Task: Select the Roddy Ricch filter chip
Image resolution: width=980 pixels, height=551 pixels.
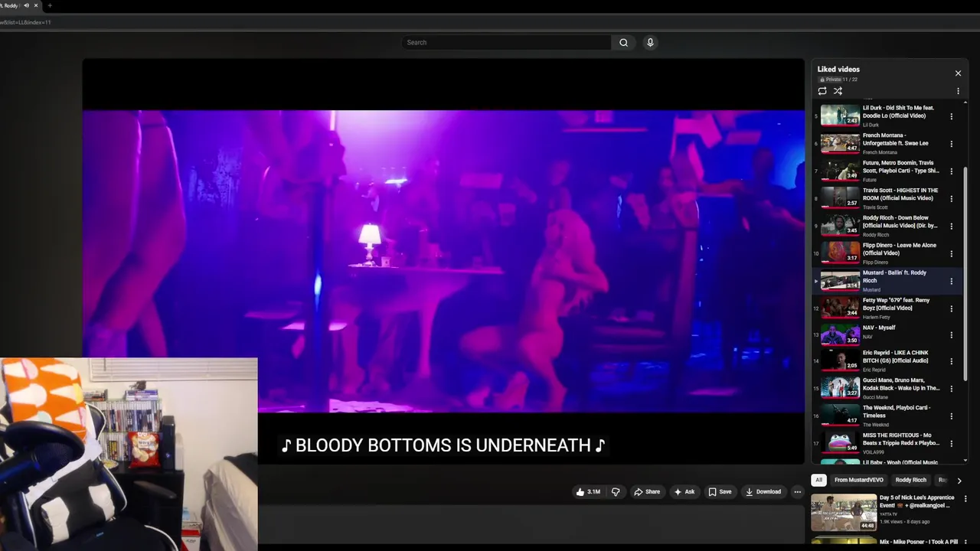Action: pos(910,480)
